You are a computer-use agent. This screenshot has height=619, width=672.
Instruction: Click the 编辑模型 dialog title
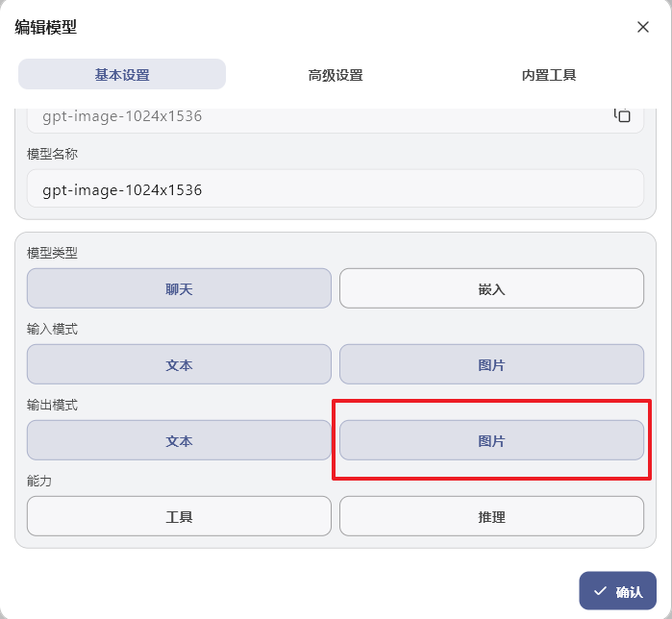[46, 27]
